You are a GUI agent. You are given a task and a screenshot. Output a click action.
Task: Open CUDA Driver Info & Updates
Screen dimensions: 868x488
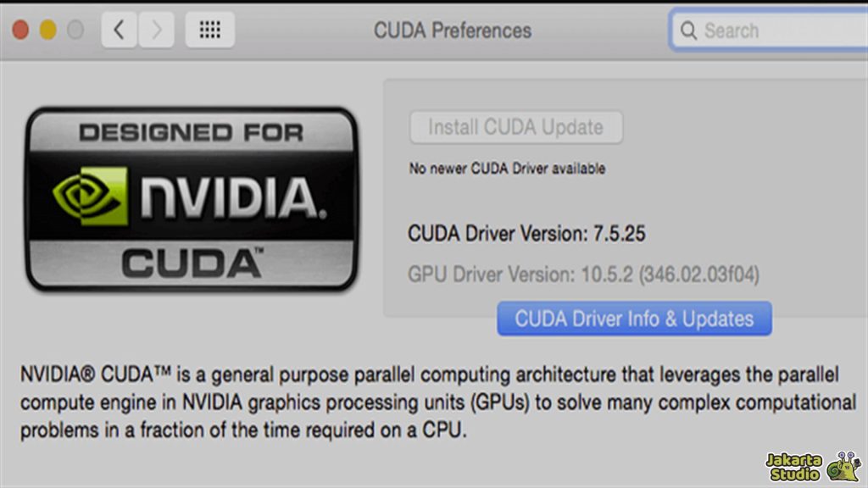pyautogui.click(x=633, y=319)
